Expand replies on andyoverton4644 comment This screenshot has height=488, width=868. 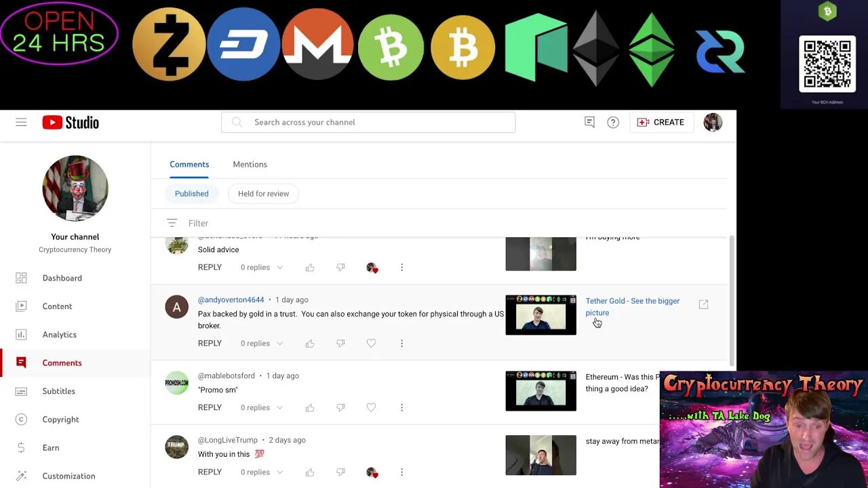262,344
